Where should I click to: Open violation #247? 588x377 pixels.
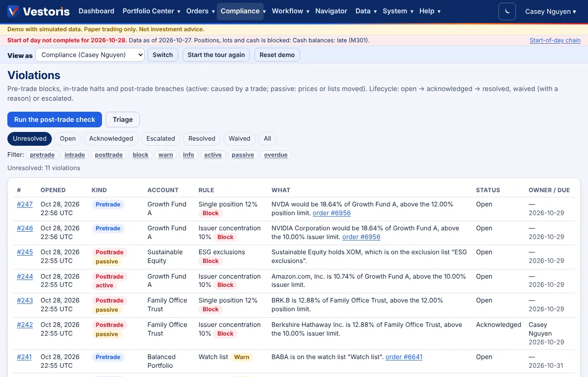[x=25, y=204]
